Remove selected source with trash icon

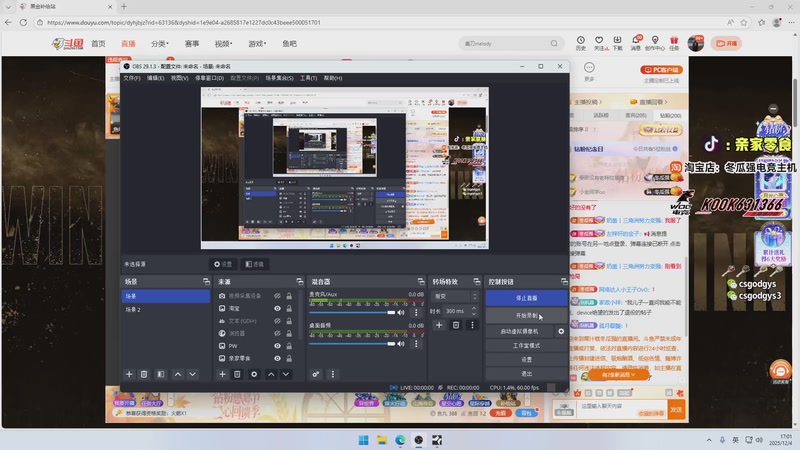[237, 374]
